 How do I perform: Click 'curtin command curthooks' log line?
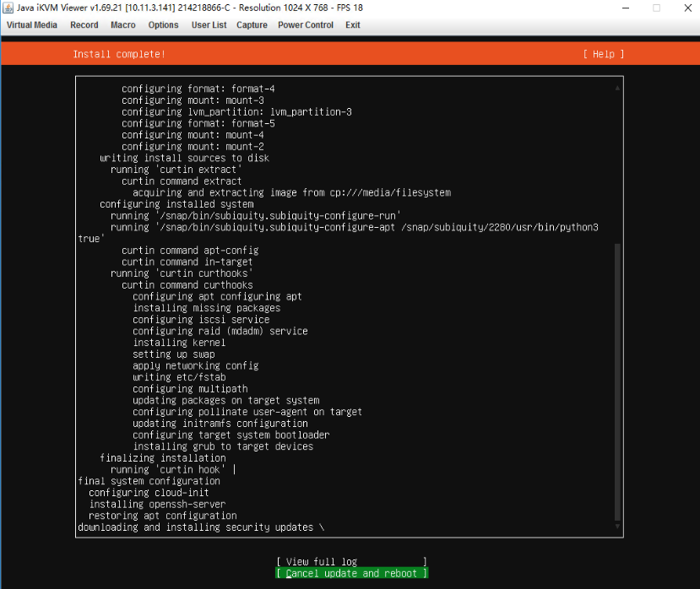point(187,284)
